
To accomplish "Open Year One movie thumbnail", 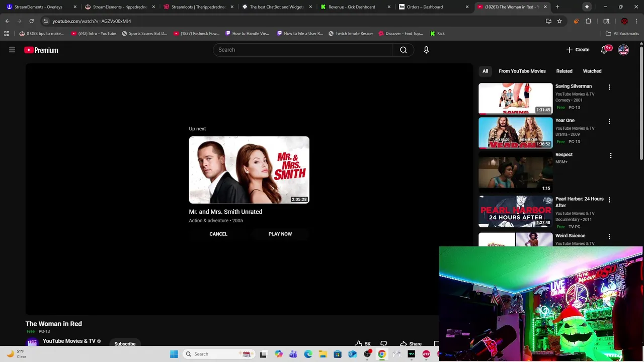I will tap(515, 133).
